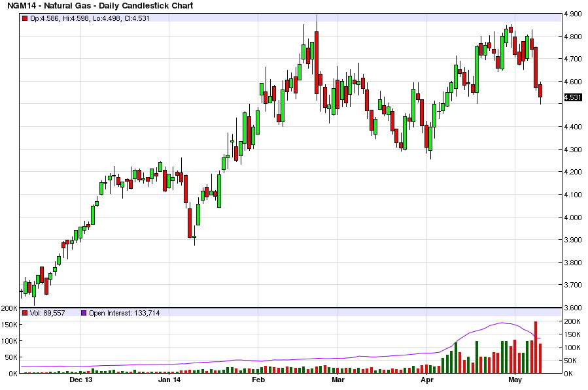Screen dimensions: 588x390
Task: Click the red OHLC legend square
Action: [25, 18]
